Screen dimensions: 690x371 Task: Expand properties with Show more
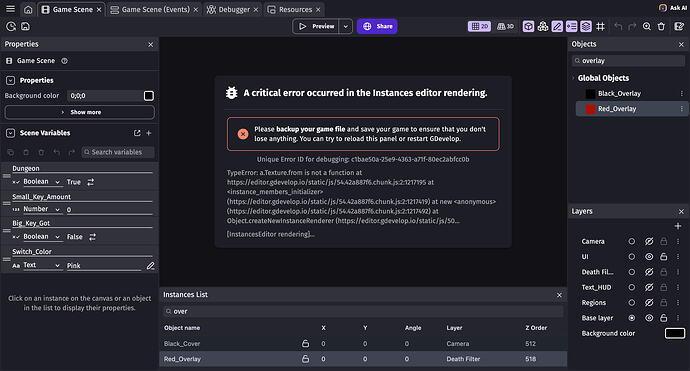coord(80,112)
